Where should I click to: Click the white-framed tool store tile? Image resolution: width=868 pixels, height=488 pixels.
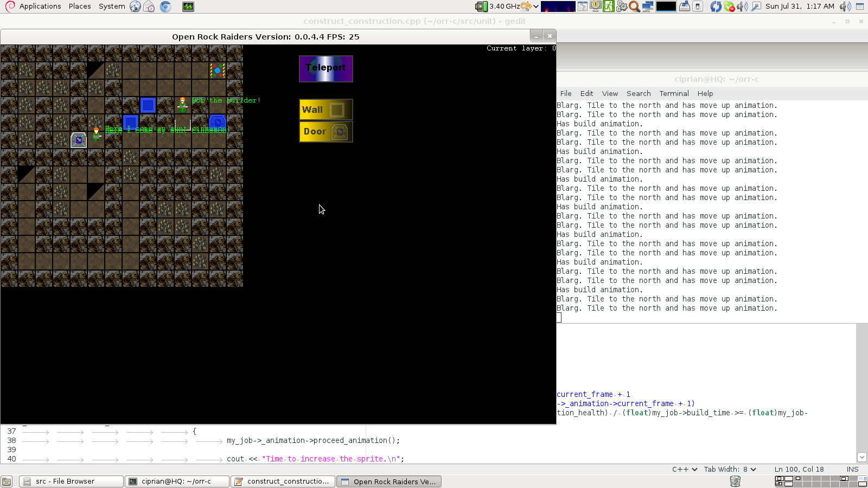[x=79, y=140]
